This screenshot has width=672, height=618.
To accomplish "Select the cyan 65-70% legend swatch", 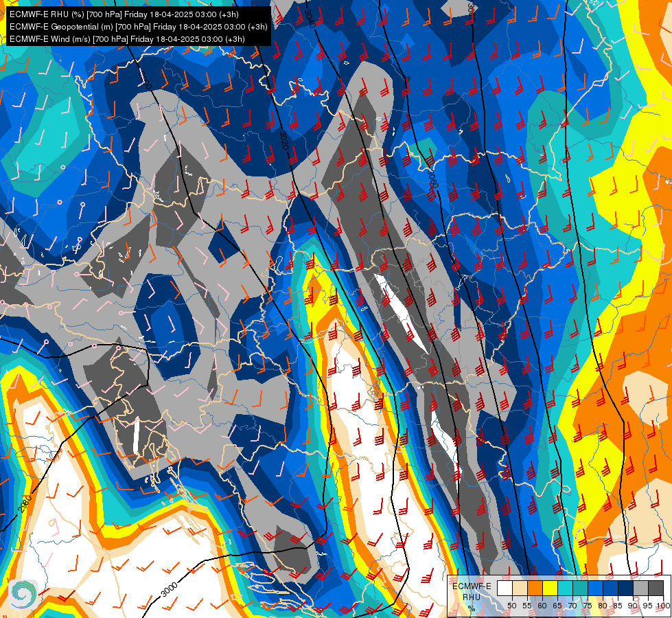I will point(566,588).
